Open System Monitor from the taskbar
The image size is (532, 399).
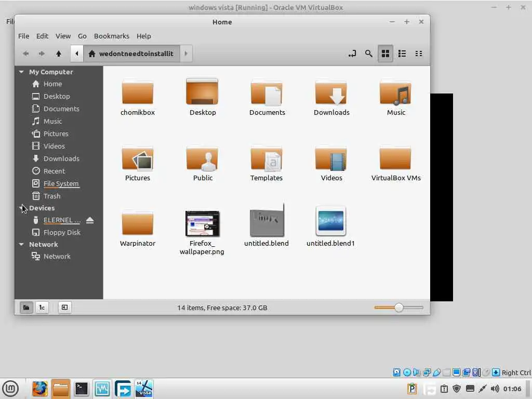102,389
